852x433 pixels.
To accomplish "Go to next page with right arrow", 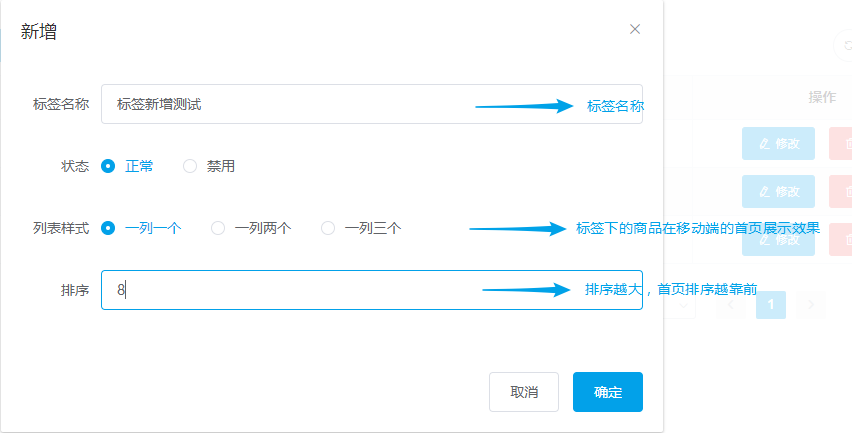I will (811, 304).
